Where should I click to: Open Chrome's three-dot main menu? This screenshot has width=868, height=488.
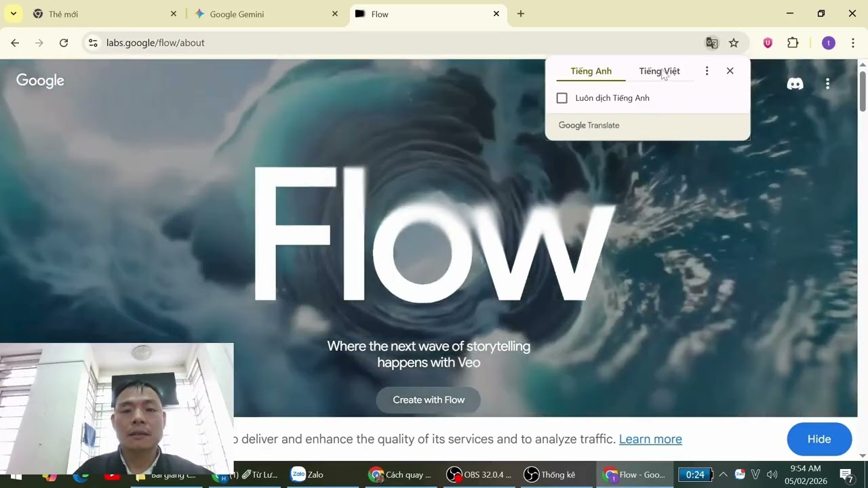[x=852, y=43]
